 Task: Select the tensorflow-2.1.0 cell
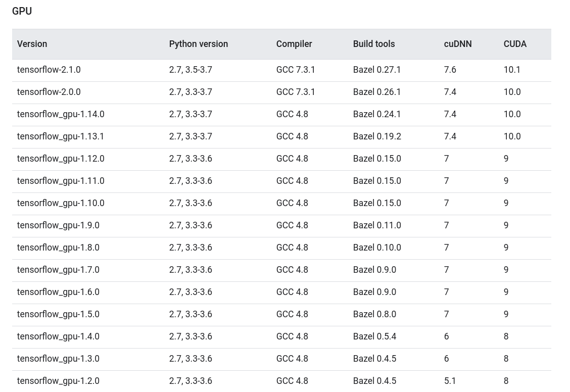click(49, 70)
